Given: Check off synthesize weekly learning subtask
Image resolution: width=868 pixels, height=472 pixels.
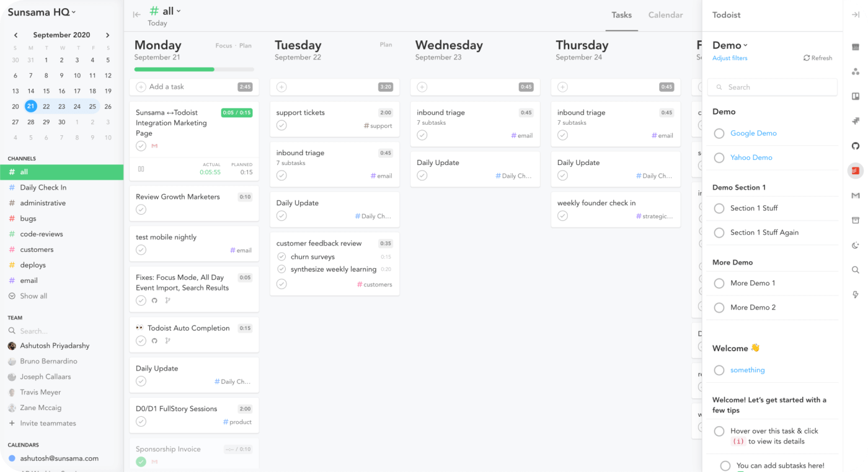Looking at the screenshot, I should coord(281,269).
